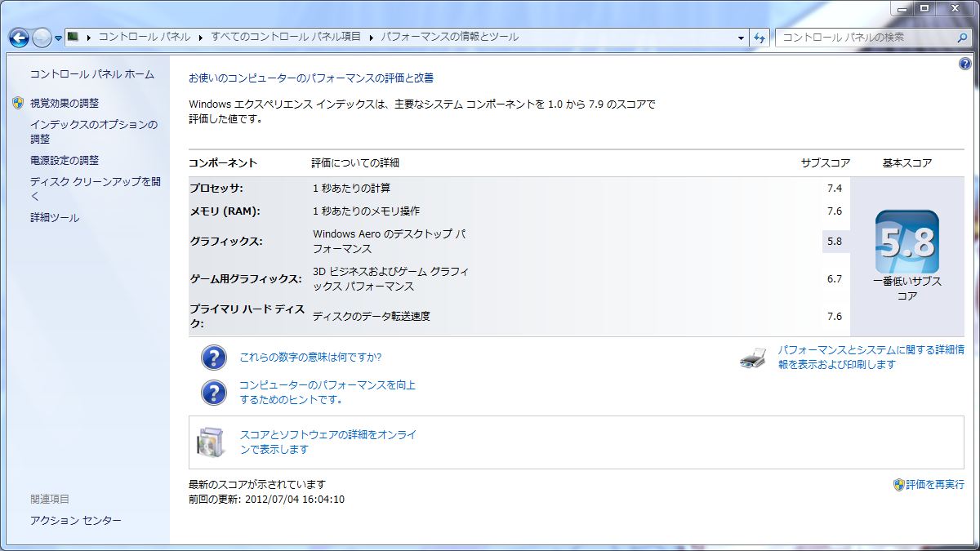Click the プロセッサ: row label

coord(216,189)
